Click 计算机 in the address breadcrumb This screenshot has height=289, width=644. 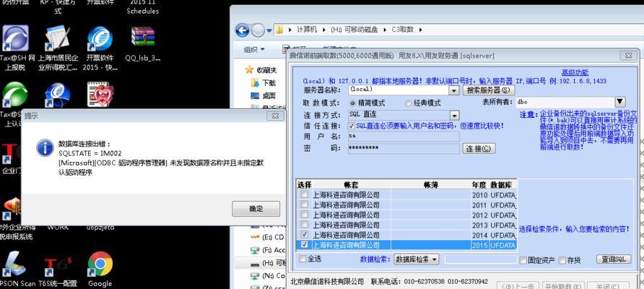pyautogui.click(x=308, y=30)
